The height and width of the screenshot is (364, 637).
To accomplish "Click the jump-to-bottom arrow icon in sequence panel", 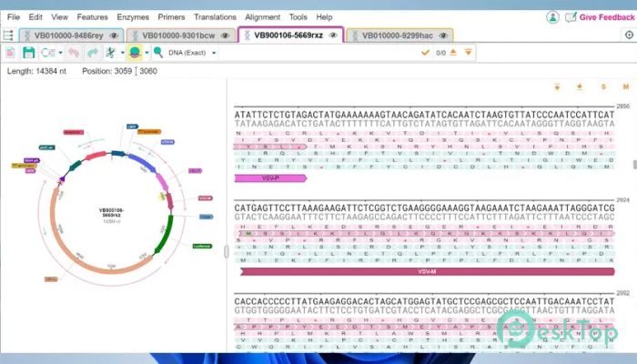I will click(580, 87).
